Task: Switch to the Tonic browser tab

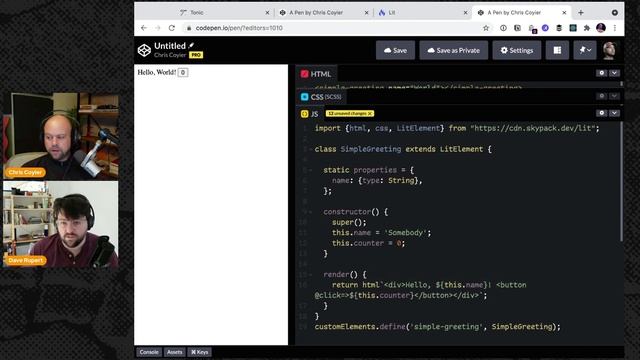Action: (x=224, y=13)
